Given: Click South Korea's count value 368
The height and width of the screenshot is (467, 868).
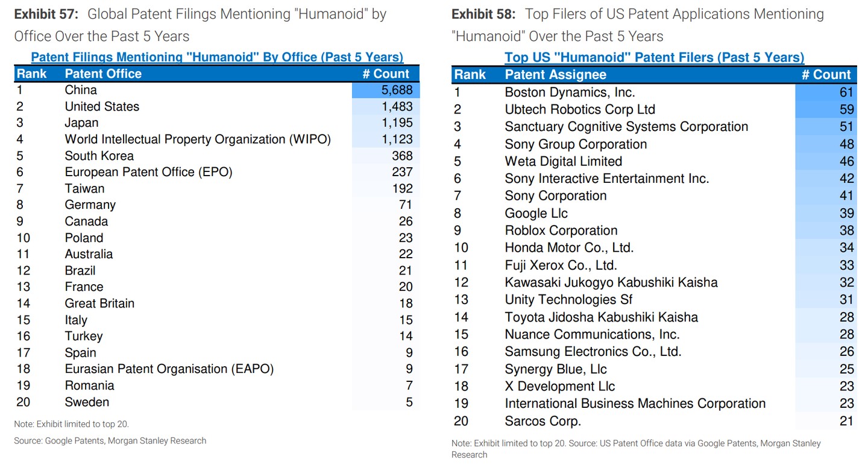Looking at the screenshot, I should pyautogui.click(x=402, y=156).
